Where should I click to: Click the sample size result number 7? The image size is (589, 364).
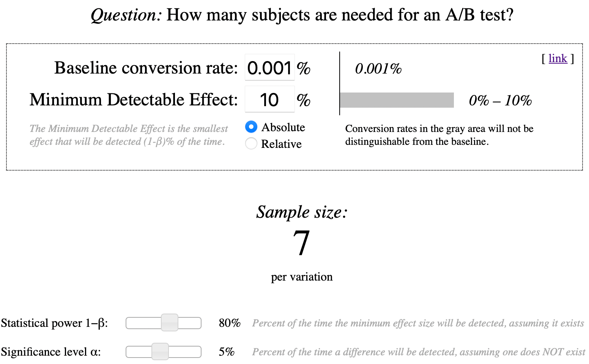[x=301, y=243]
